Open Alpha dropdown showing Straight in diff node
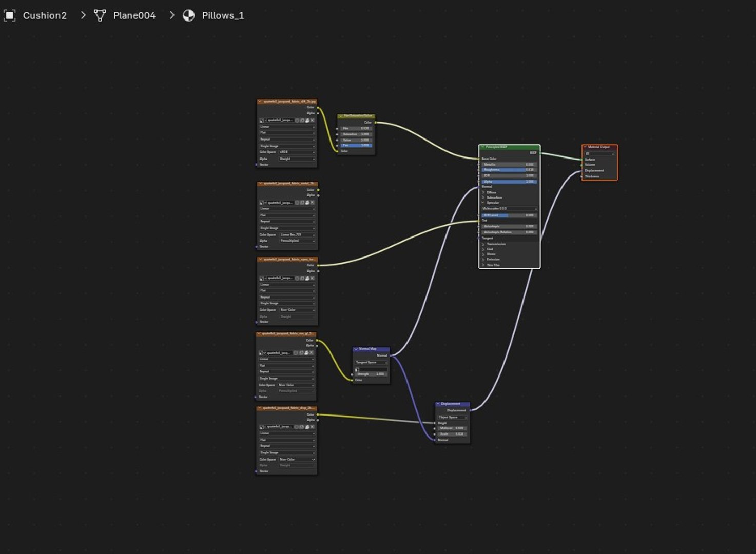 coord(297,159)
